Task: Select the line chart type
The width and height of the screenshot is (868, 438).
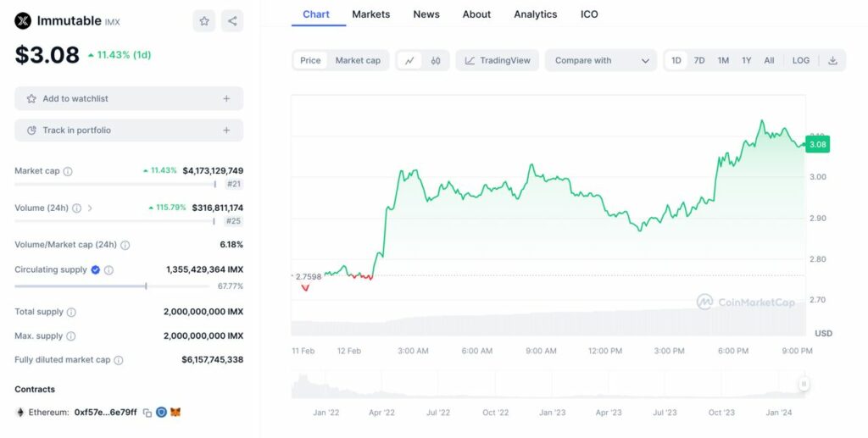Action: pos(409,60)
